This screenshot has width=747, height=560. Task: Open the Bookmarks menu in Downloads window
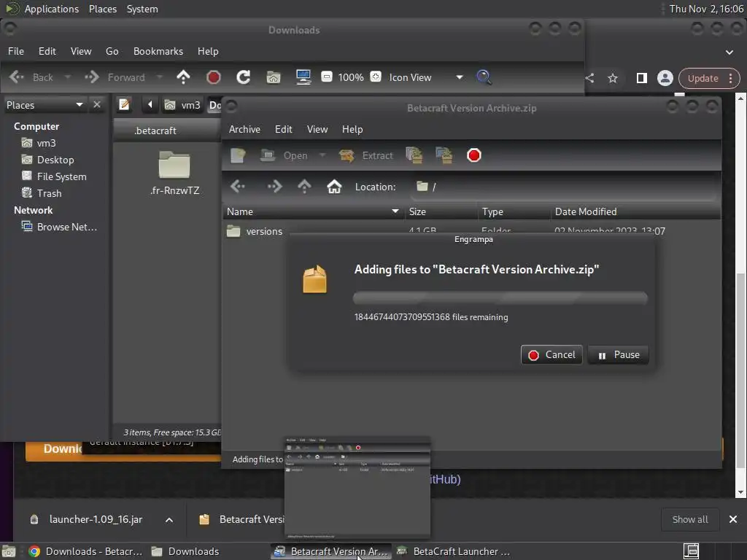(x=158, y=52)
